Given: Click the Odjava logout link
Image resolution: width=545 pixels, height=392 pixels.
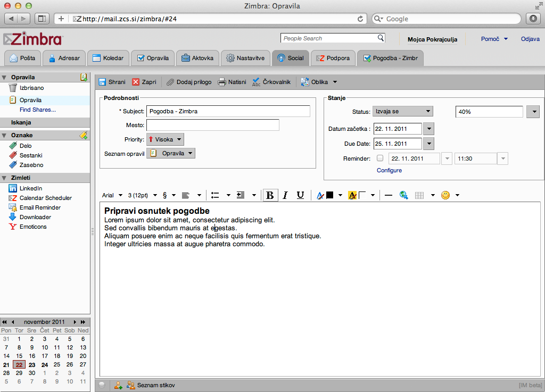Looking at the screenshot, I should [x=530, y=39].
